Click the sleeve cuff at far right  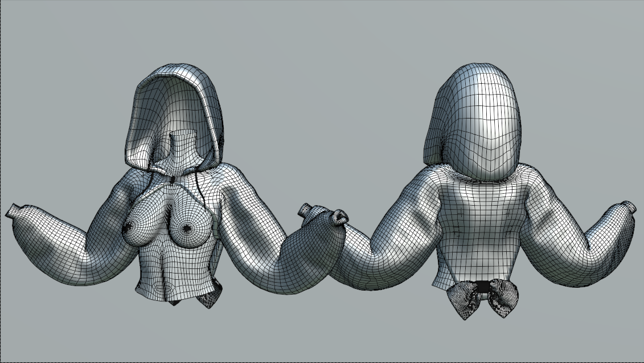tap(627, 207)
